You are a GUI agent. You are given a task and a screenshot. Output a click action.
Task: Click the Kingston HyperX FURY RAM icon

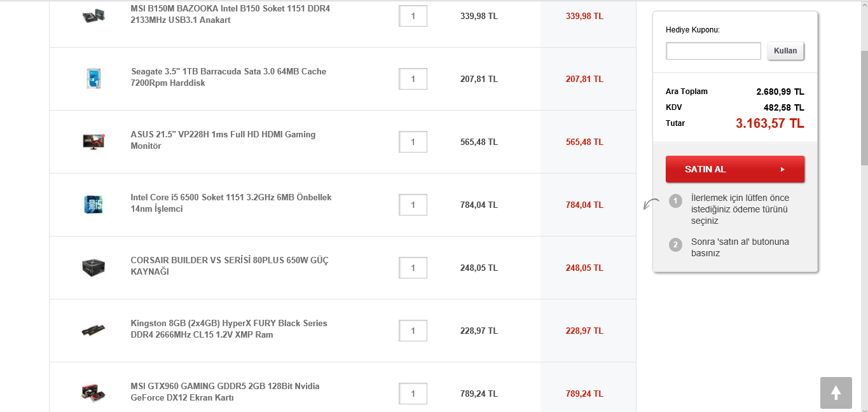(93, 330)
